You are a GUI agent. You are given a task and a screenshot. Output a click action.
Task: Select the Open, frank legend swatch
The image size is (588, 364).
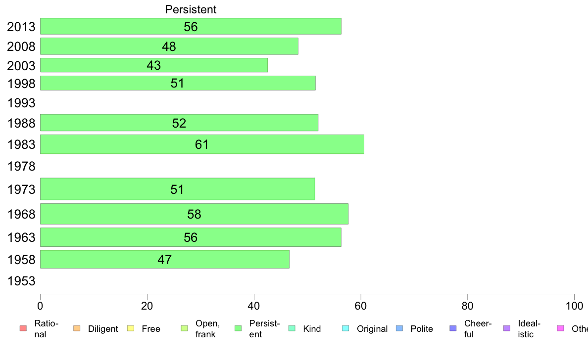(185, 328)
